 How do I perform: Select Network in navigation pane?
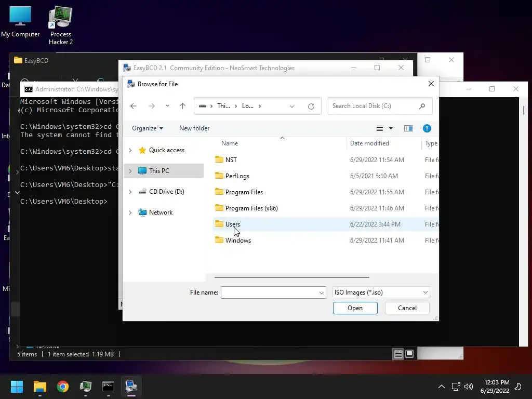[161, 212]
